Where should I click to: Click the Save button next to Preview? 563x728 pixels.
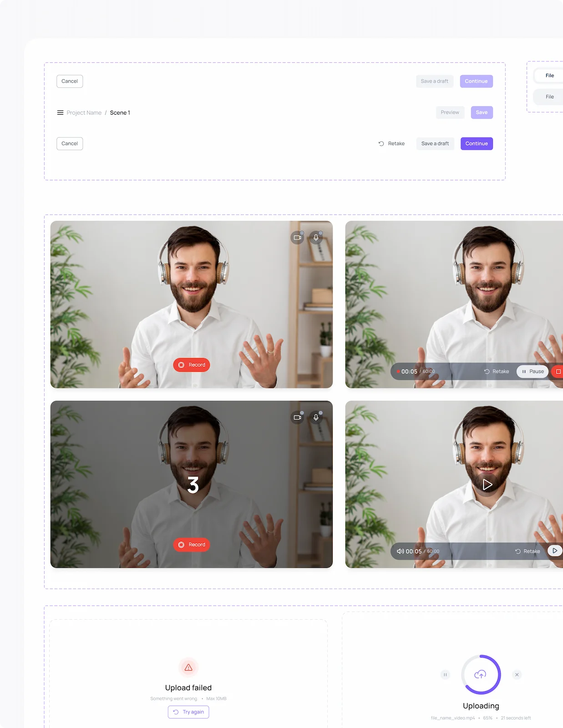click(x=482, y=112)
